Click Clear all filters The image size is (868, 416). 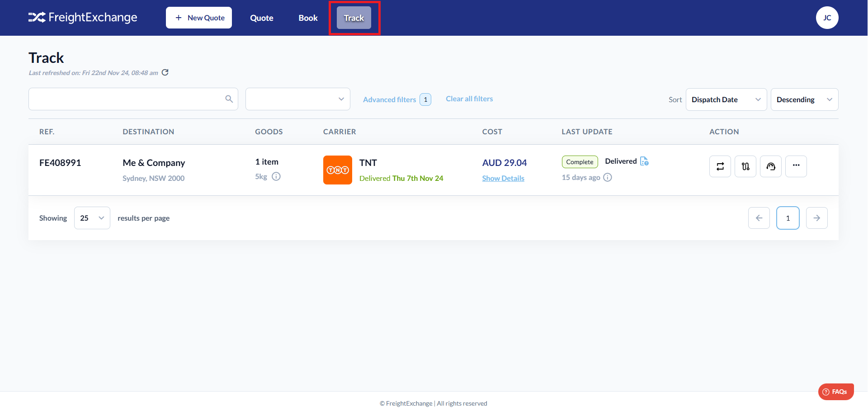pyautogui.click(x=469, y=99)
